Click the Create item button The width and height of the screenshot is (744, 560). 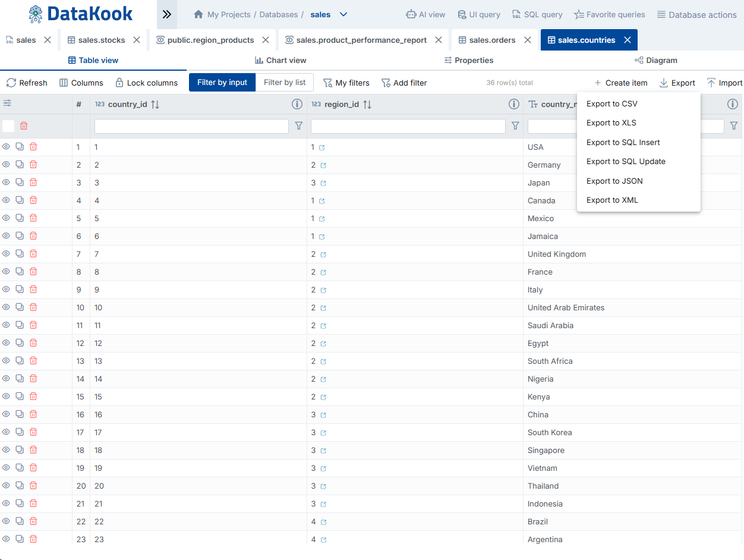pos(620,83)
